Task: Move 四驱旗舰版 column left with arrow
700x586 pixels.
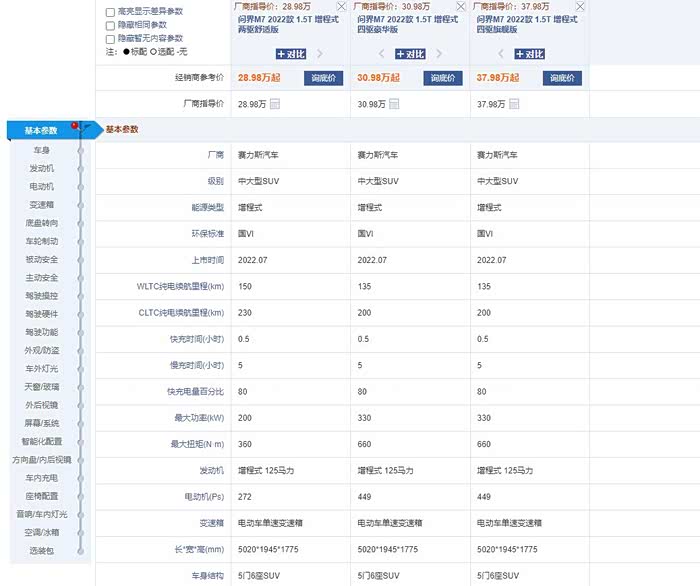Action: tap(500, 54)
